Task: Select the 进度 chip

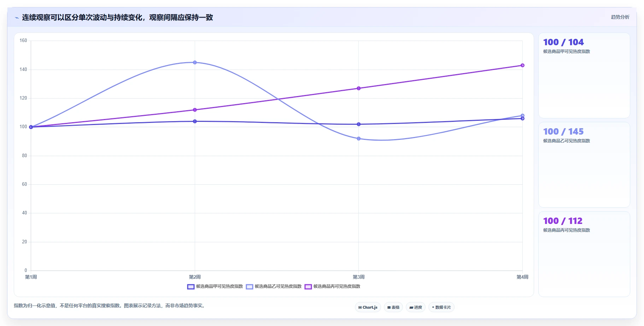Action: click(x=416, y=307)
